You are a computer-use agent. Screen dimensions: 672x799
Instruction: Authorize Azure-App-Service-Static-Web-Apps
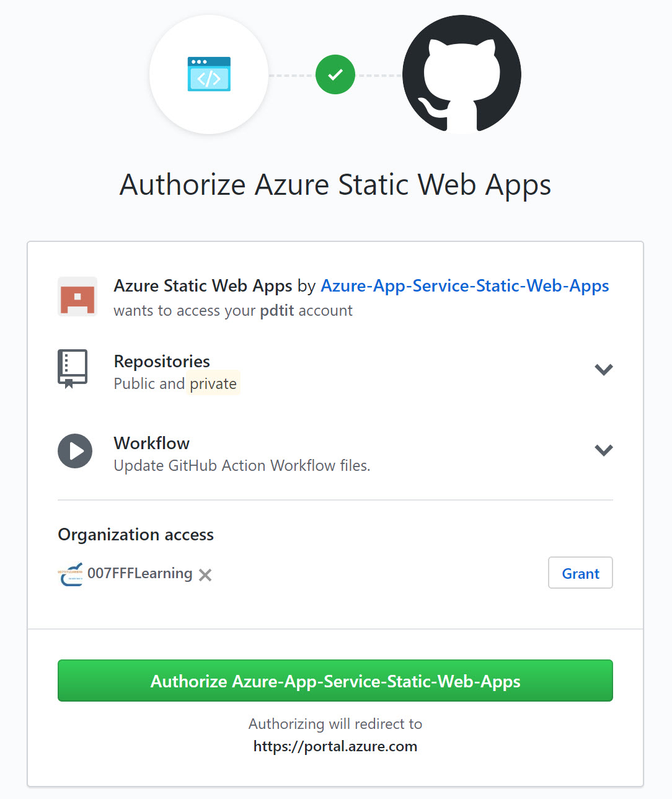coord(335,681)
